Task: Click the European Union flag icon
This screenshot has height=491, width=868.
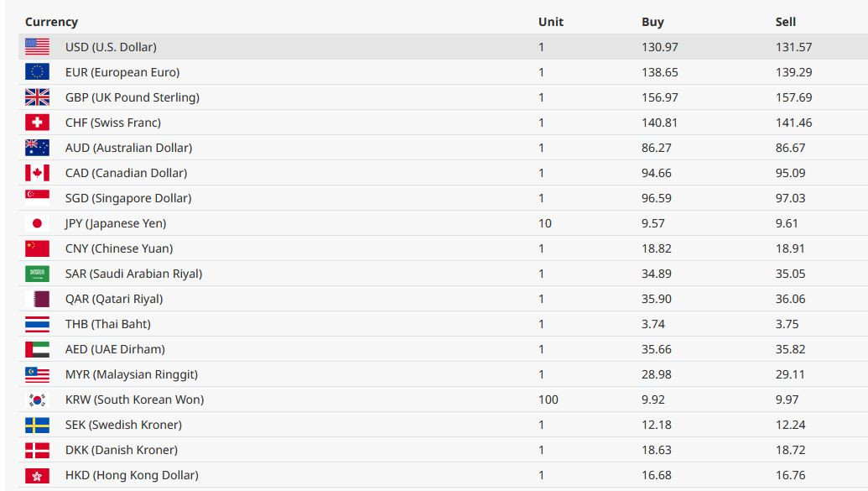Action: 37,72
